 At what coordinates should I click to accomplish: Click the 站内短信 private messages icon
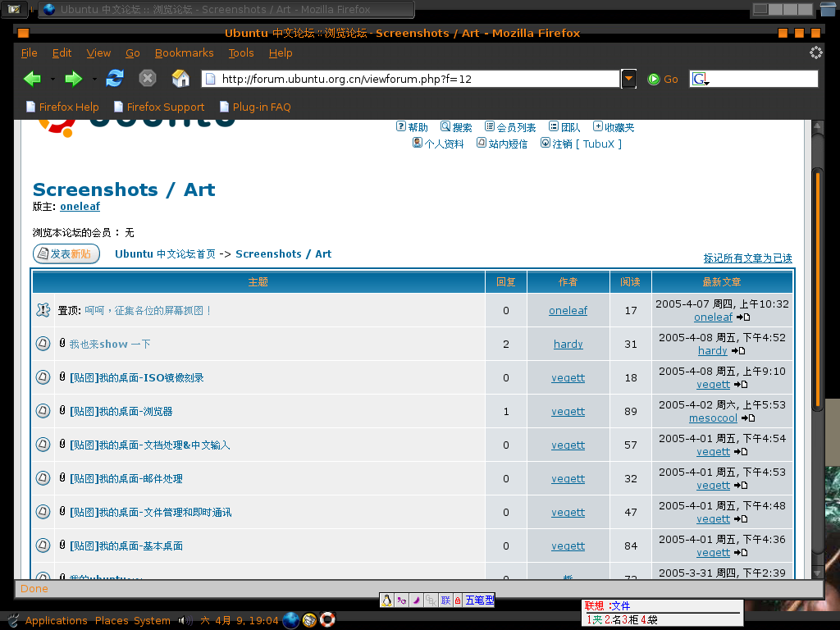482,143
